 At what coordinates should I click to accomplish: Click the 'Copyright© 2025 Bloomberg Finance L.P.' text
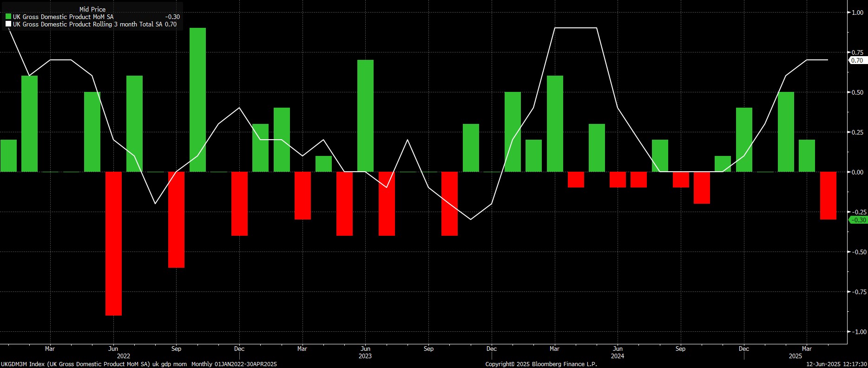pyautogui.click(x=541, y=364)
